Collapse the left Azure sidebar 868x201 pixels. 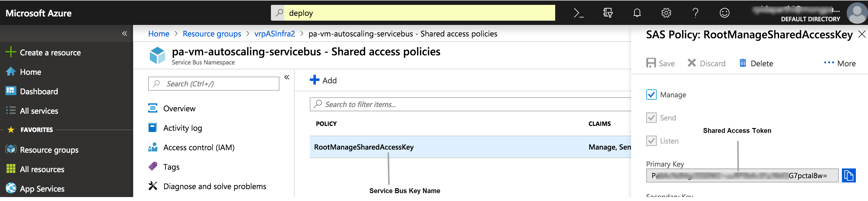click(124, 33)
